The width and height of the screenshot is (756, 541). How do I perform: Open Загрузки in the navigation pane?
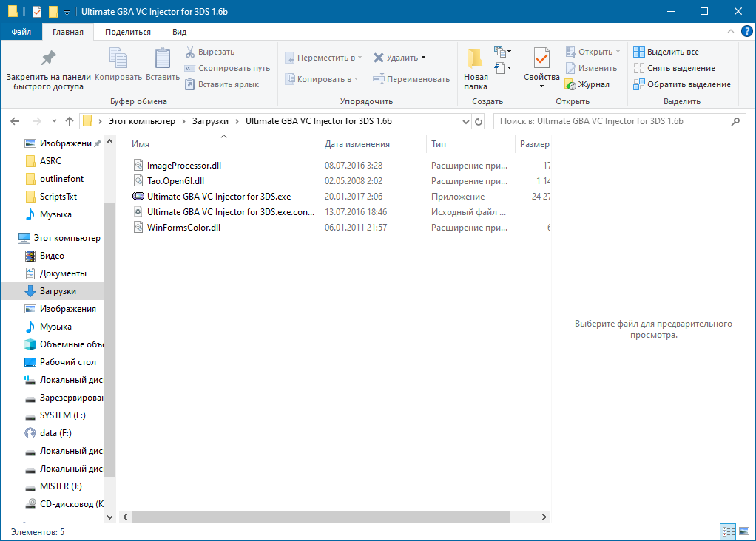pyautogui.click(x=53, y=291)
